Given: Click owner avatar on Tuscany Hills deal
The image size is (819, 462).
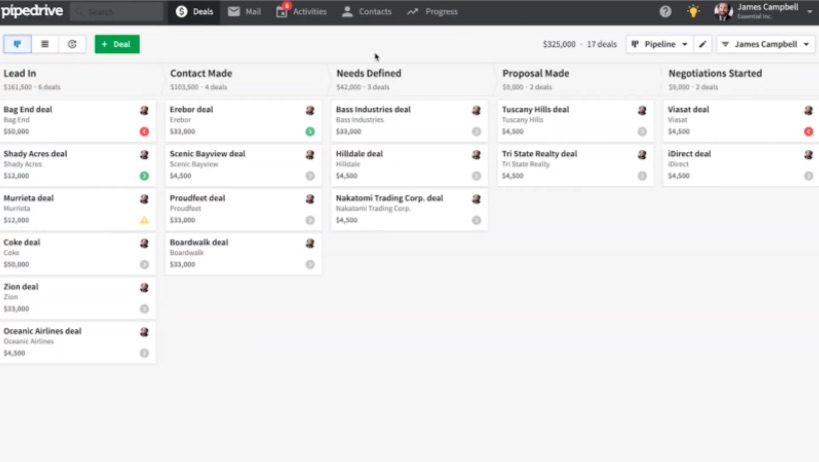Looking at the screenshot, I should (x=642, y=110).
